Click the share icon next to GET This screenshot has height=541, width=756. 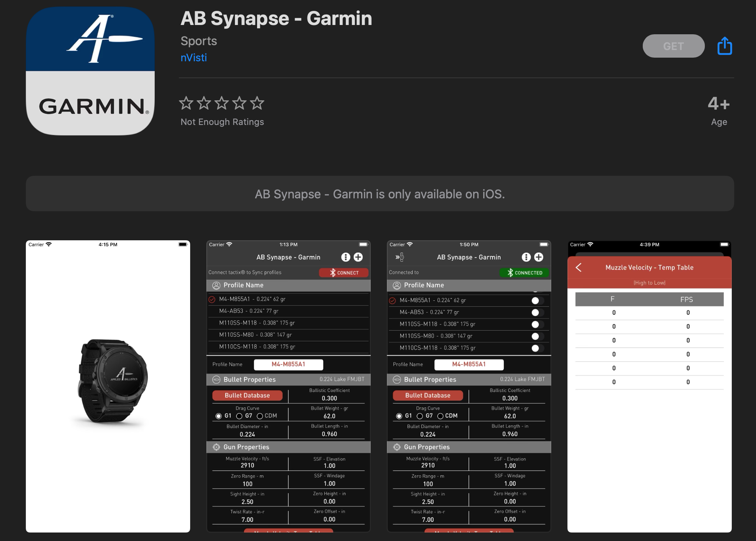coord(725,46)
